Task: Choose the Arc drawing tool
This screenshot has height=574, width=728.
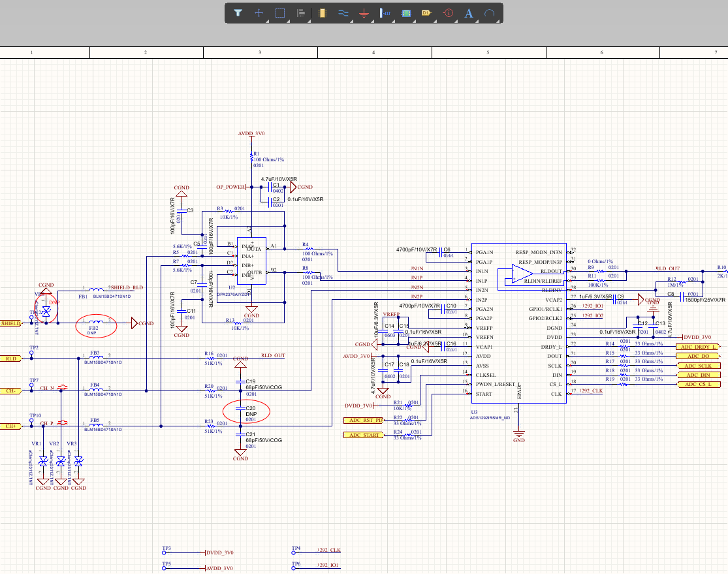Action: click(489, 12)
